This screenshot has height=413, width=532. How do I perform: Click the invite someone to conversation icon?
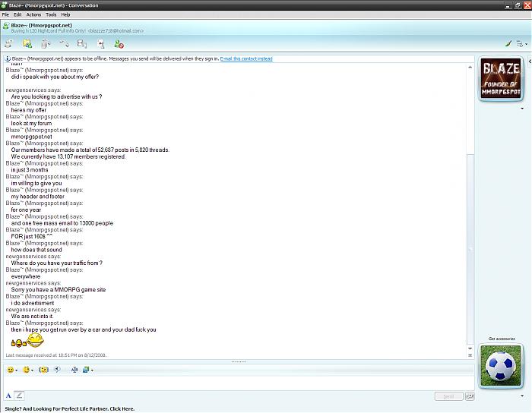tap(9, 43)
